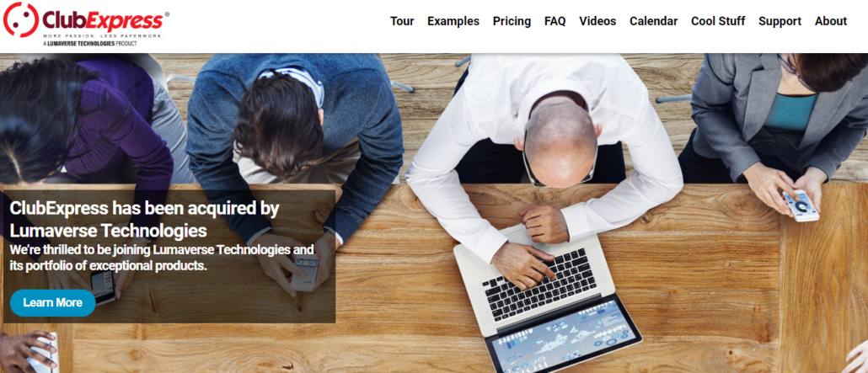Image resolution: width=868 pixels, height=373 pixels.
Task: Open the Pricing navigation link
Action: pos(512,21)
